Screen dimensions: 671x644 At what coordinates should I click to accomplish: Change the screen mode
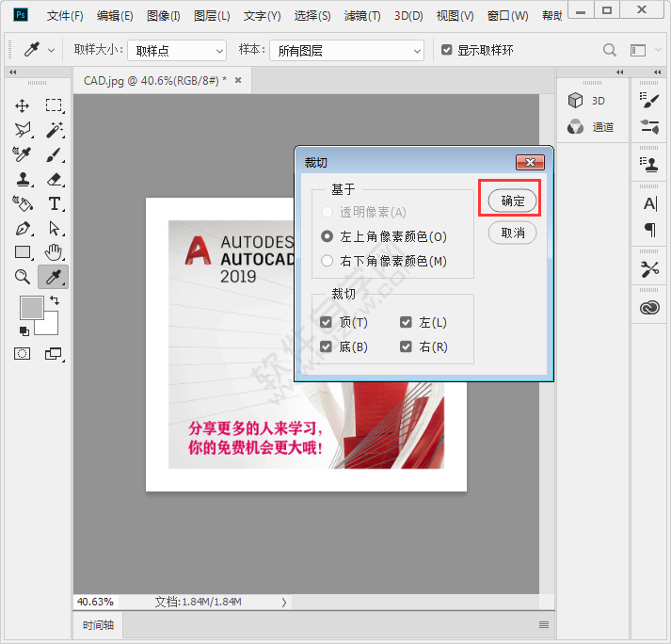click(54, 354)
